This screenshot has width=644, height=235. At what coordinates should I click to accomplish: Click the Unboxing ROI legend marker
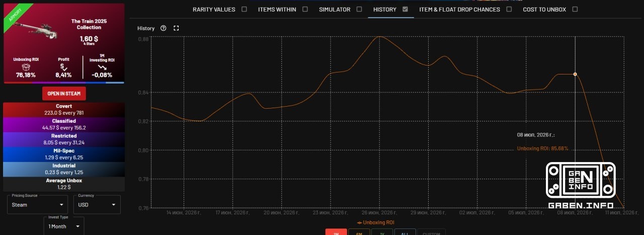click(359, 222)
